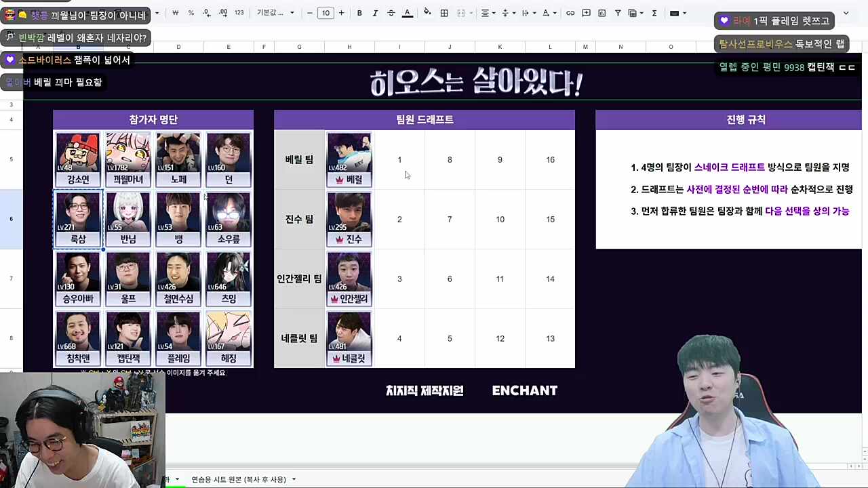Select team captain 네클릿 portrait in draft table
Image resolution: width=868 pixels, height=488 pixels.
coord(349,338)
